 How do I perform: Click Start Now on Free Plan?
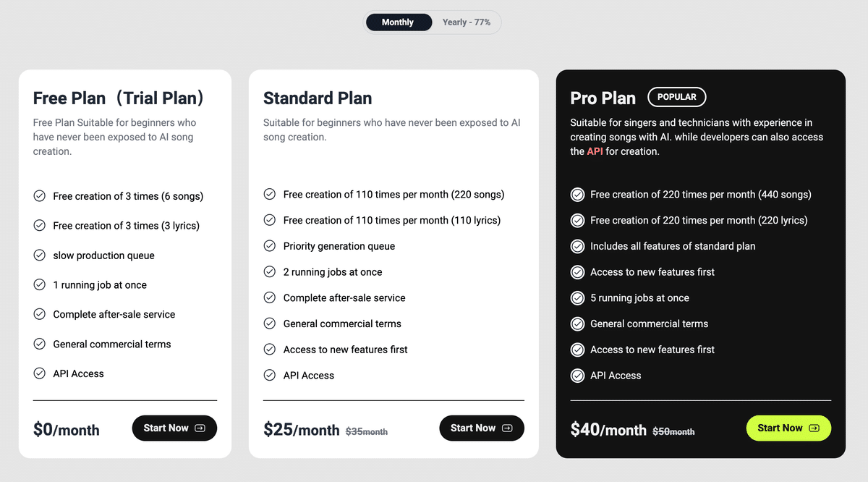(174, 428)
